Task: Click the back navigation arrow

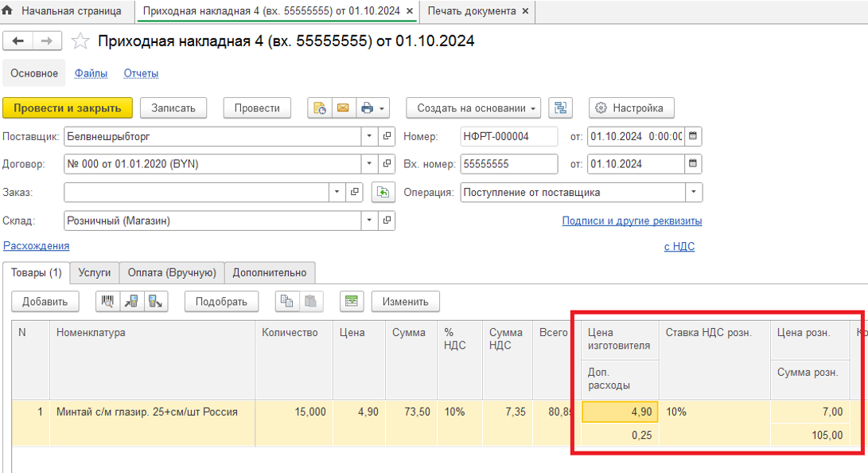Action: [x=19, y=41]
